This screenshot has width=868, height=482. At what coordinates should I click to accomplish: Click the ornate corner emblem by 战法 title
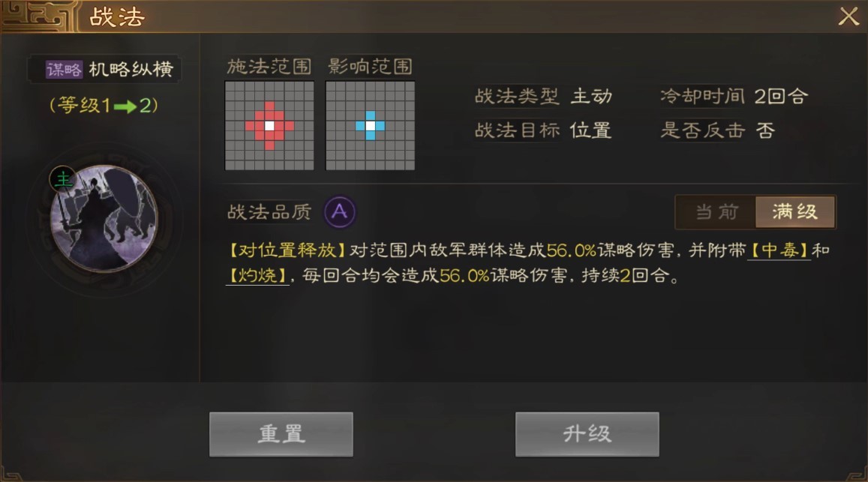39,16
